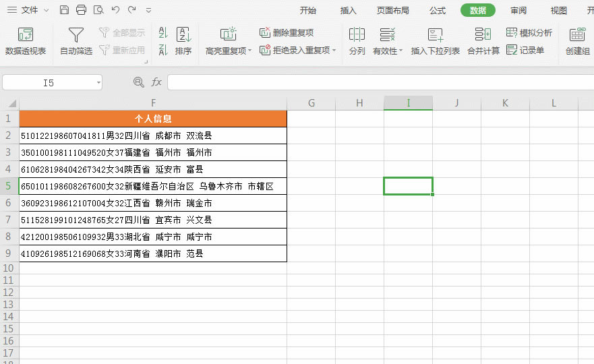Switch to the 审阅 tab
The image size is (594, 364).
(518, 11)
